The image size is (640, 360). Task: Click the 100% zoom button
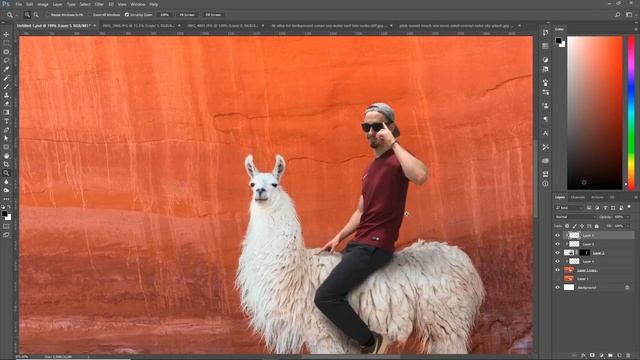tap(164, 15)
